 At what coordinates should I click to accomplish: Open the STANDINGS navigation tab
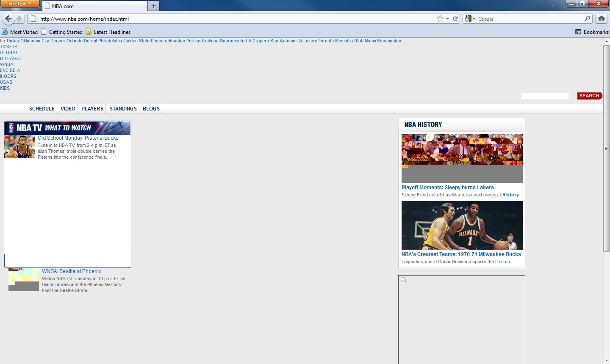pyautogui.click(x=123, y=109)
